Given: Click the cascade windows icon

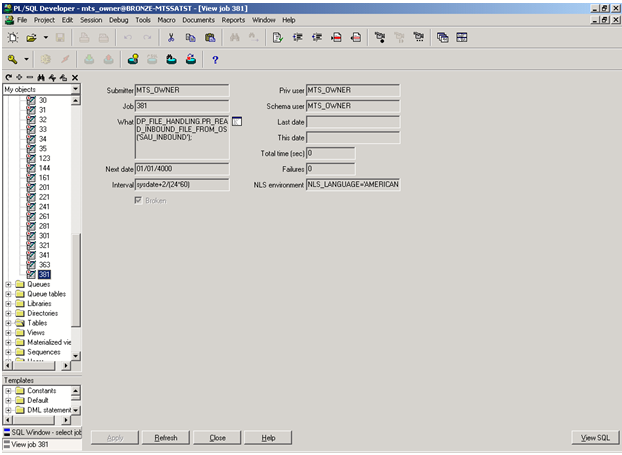Looking at the screenshot, I should pos(442,38).
